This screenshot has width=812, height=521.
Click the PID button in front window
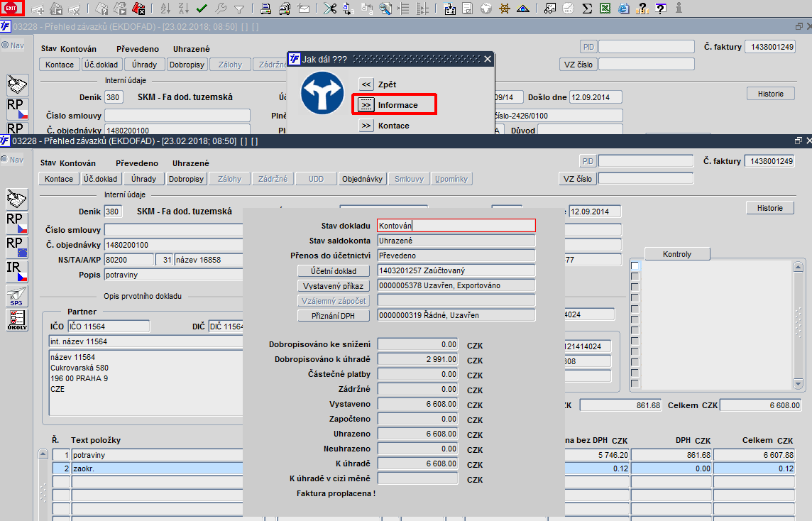pyautogui.click(x=588, y=161)
